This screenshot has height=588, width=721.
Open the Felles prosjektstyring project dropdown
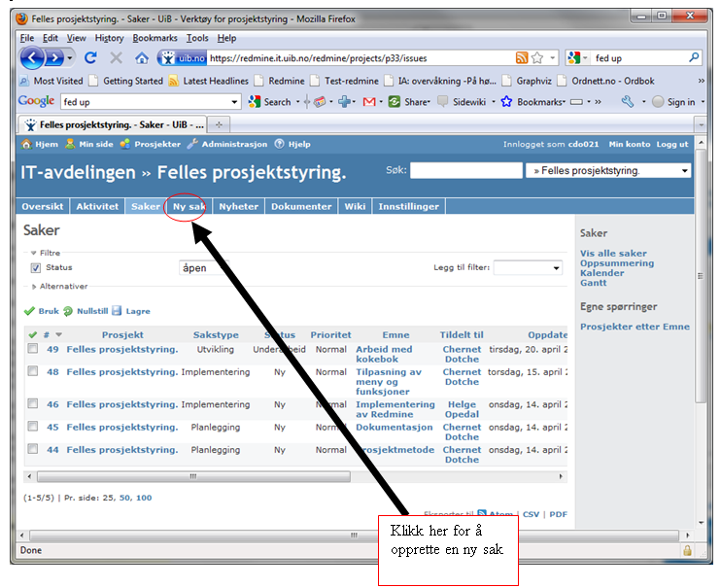coord(608,171)
